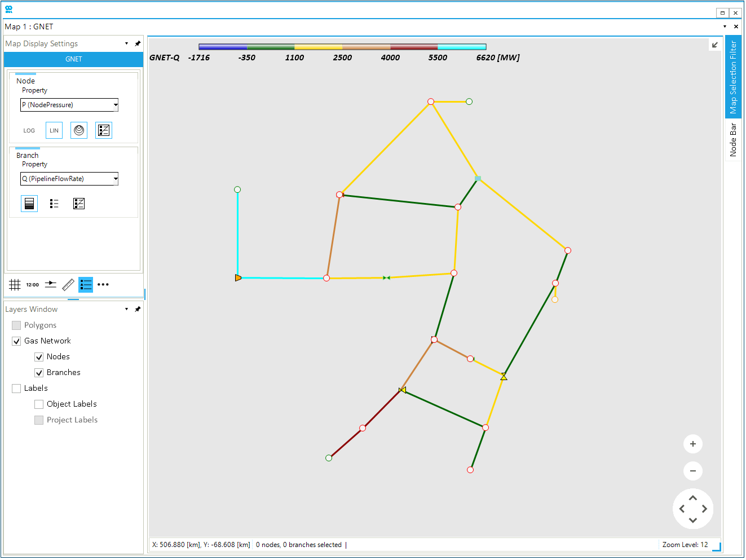
Task: Uncheck the Branches layer checkbox
Action: 39,373
